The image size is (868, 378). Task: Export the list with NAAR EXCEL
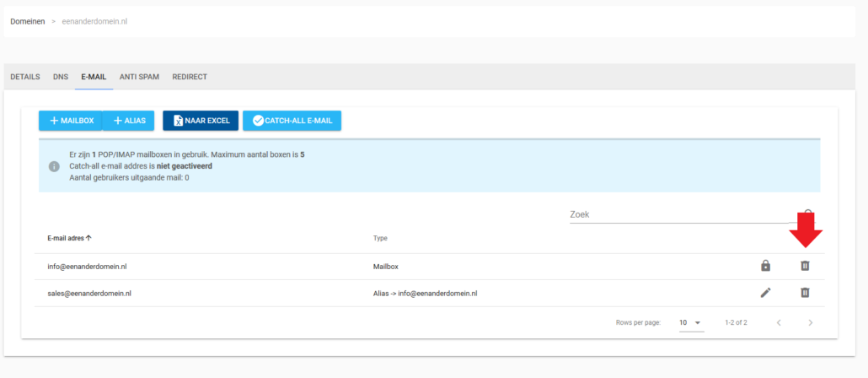(201, 121)
